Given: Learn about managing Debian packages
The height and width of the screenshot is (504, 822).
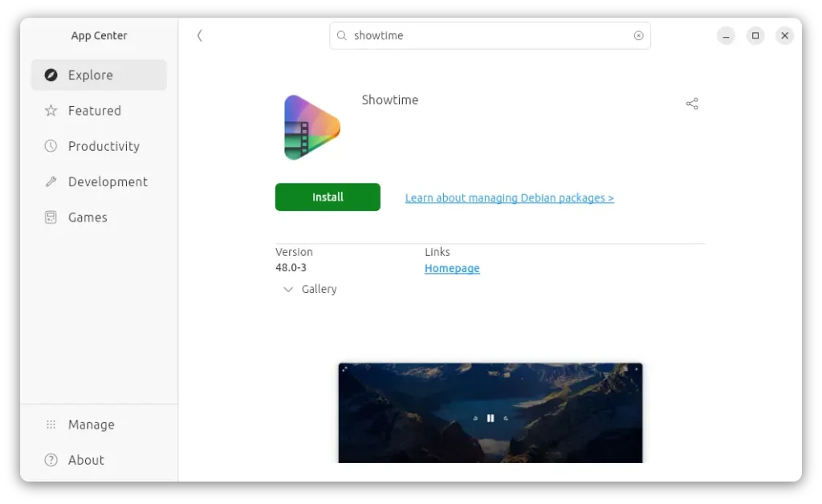Looking at the screenshot, I should [x=509, y=197].
